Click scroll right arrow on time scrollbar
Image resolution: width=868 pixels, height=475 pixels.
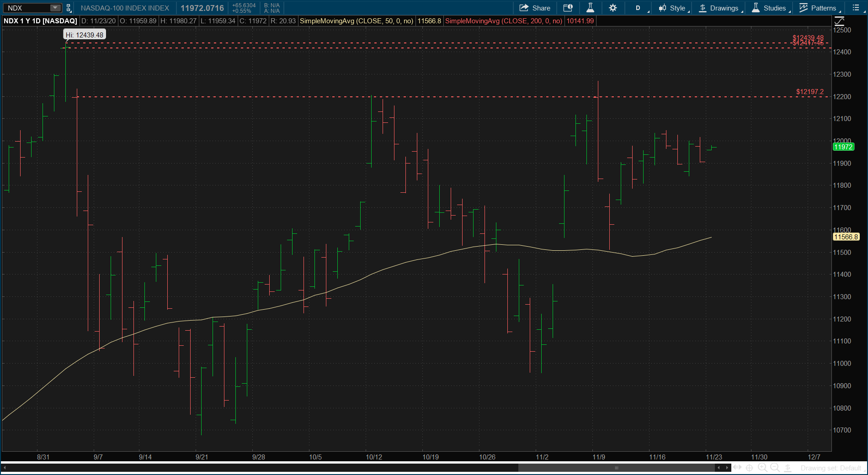727,468
